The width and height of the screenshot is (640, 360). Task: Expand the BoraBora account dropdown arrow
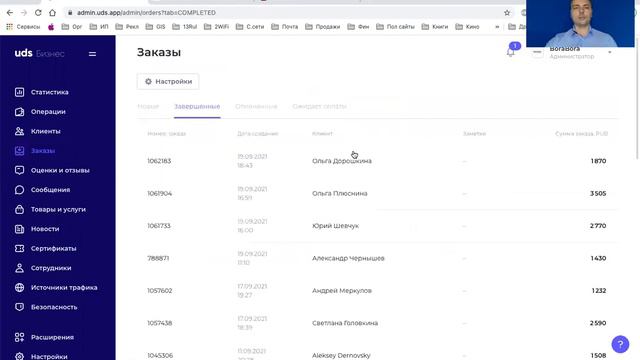click(x=610, y=52)
